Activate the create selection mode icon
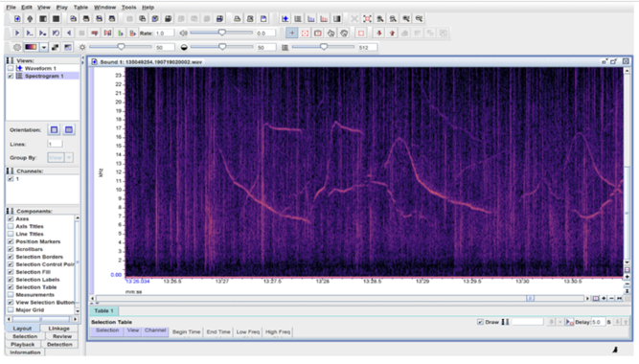 click(x=305, y=33)
